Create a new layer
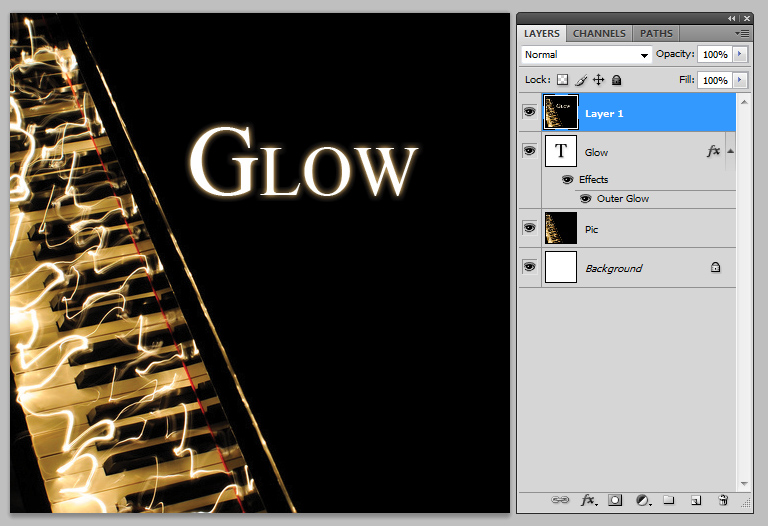The width and height of the screenshot is (768, 526). tap(696, 500)
